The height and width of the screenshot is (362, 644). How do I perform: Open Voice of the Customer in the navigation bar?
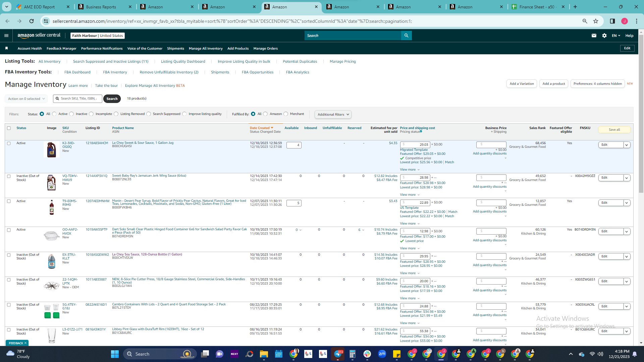[x=145, y=48]
